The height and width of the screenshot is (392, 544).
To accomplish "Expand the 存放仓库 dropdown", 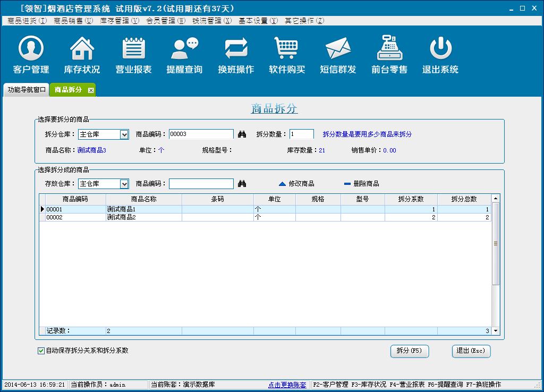I will 124,184.
